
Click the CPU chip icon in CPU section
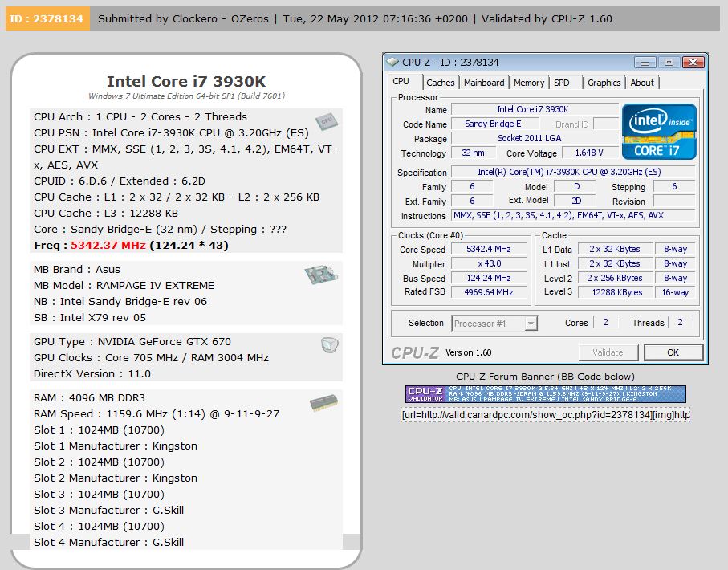(327, 120)
